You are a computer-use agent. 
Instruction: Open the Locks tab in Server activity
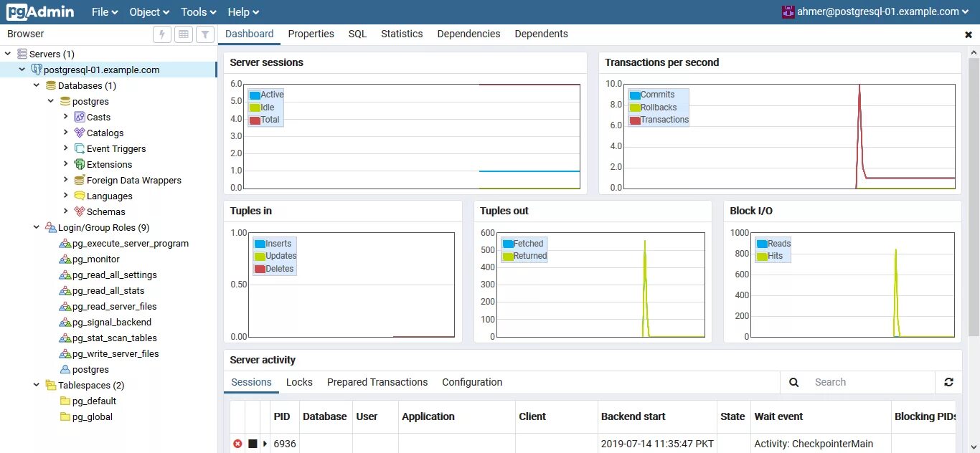click(x=299, y=382)
